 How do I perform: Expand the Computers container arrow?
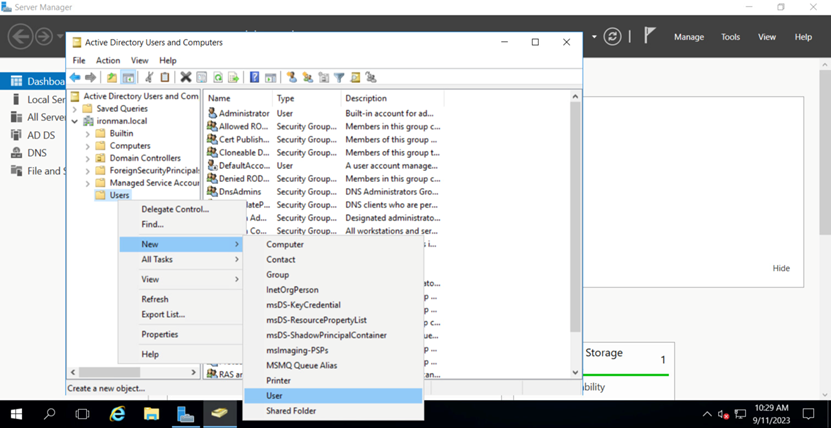click(88, 146)
